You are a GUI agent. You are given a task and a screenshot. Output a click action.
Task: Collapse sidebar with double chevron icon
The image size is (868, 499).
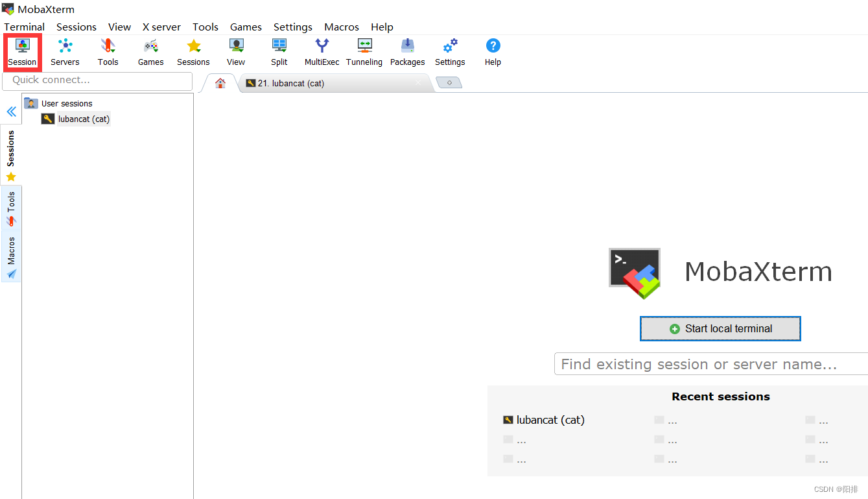point(11,112)
